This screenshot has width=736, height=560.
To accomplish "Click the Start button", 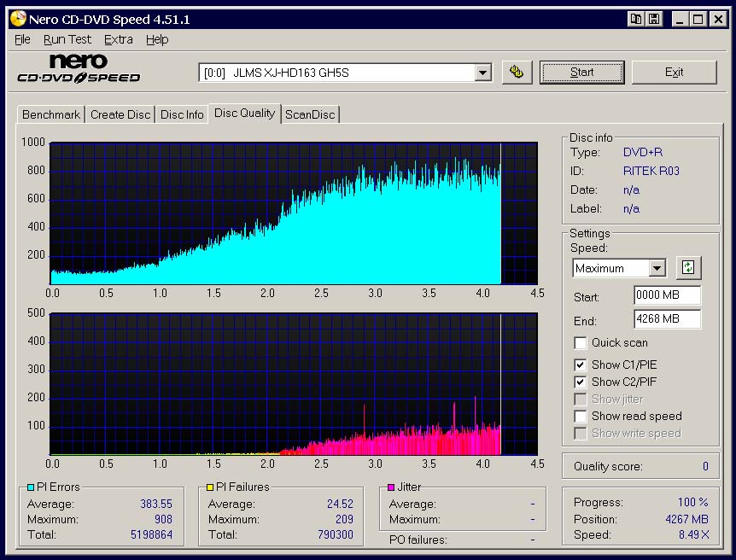I will click(x=582, y=73).
